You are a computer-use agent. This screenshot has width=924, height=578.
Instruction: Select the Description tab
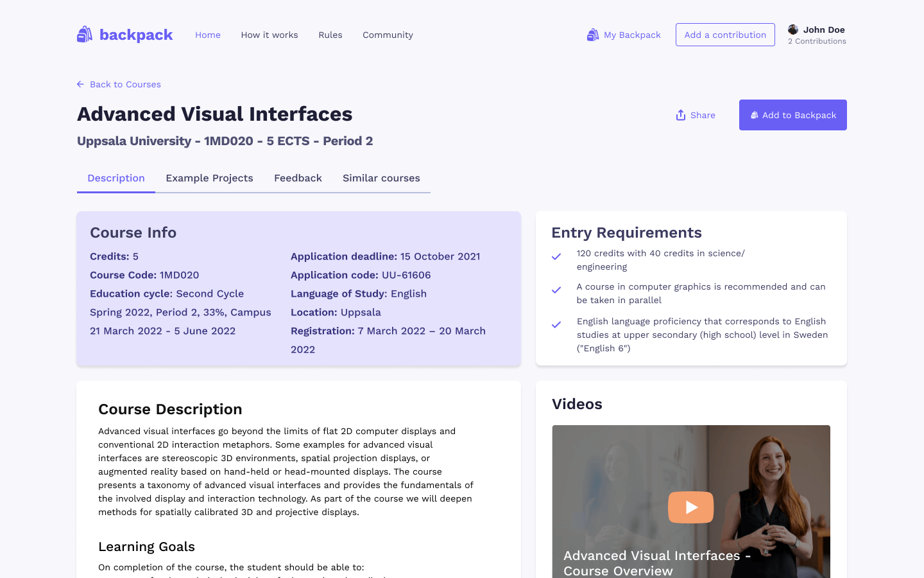pos(116,178)
